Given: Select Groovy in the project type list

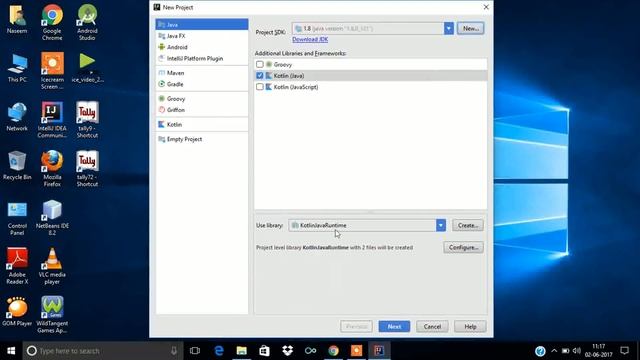Looking at the screenshot, I should pos(202,98).
